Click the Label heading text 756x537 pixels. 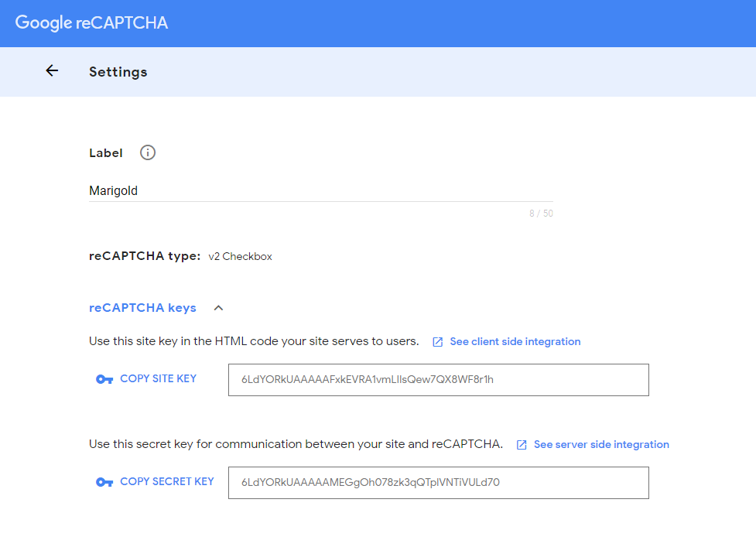click(x=106, y=152)
